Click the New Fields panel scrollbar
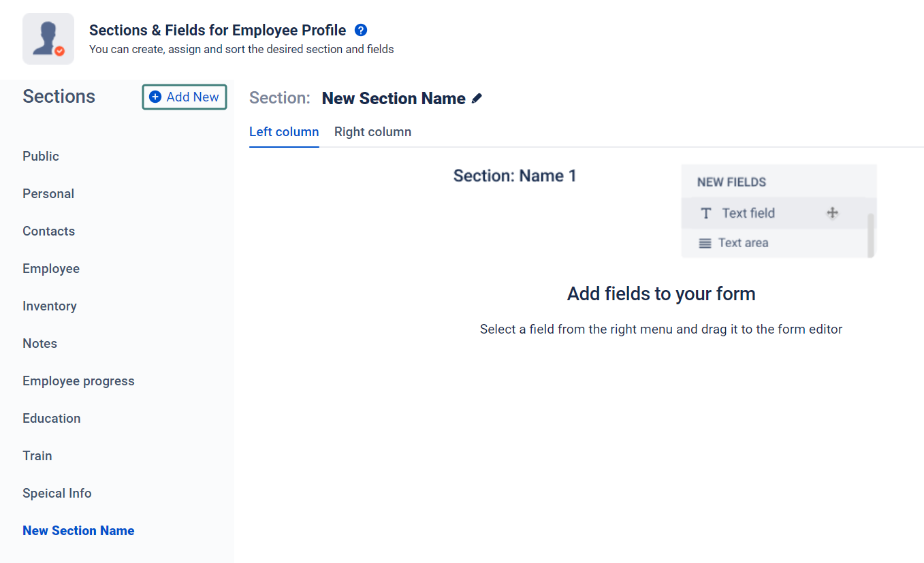This screenshot has height=563, width=924. (870, 235)
